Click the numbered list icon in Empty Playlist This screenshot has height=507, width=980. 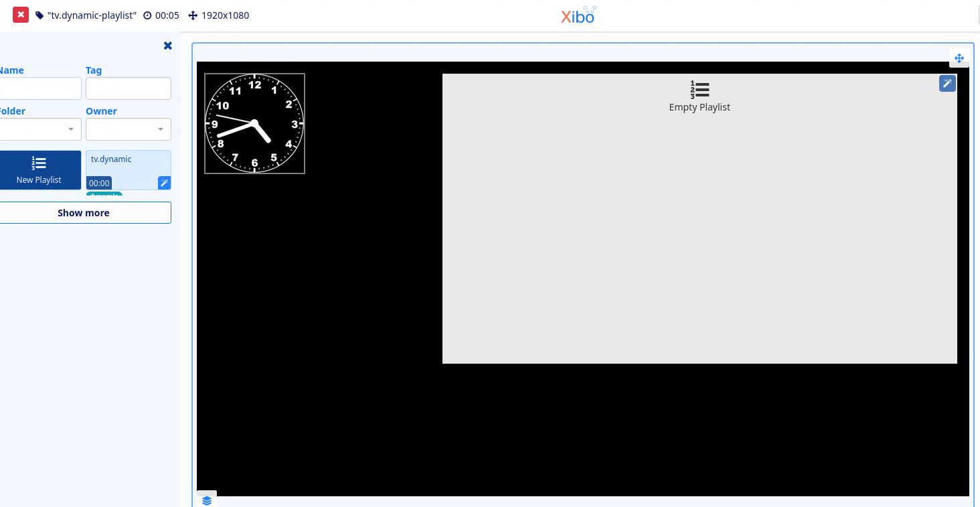[700, 90]
